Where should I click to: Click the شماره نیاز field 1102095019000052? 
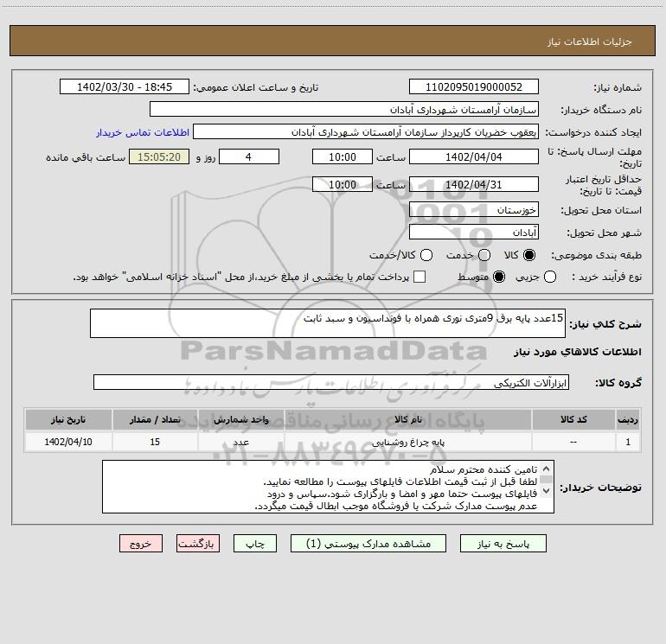474,86
